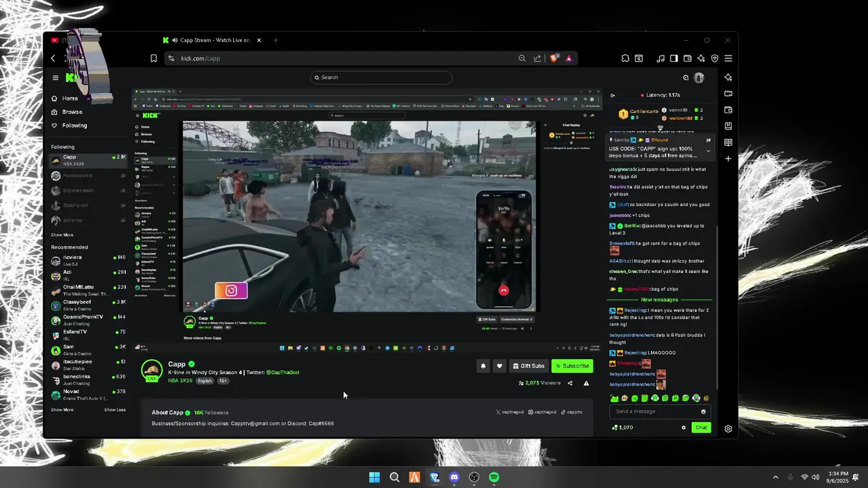868x488 pixels.
Task: Toggle the follow heart for Capp
Action: [x=500, y=366]
